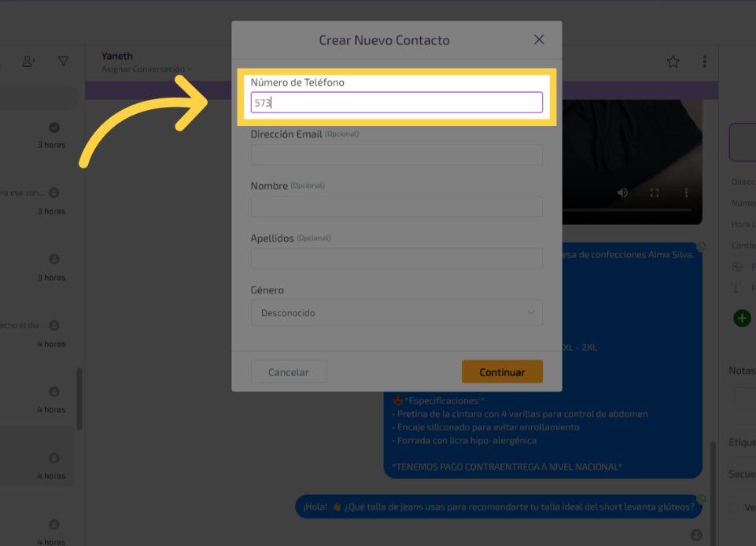Star the Yaneth conversation

(x=673, y=61)
